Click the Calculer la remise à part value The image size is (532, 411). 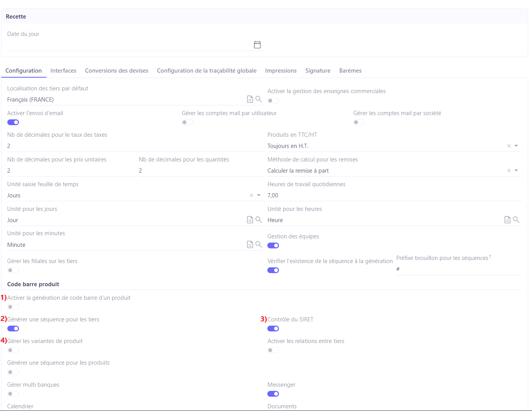[298, 171]
